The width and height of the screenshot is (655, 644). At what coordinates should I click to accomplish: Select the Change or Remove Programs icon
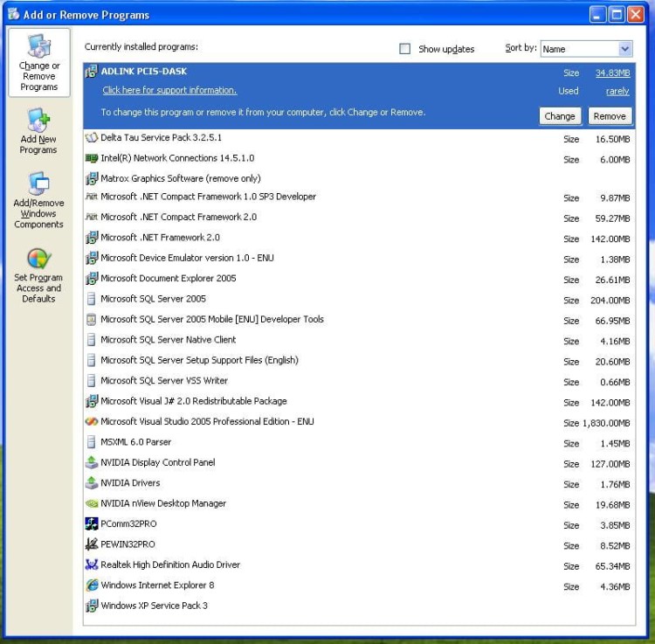point(38,46)
